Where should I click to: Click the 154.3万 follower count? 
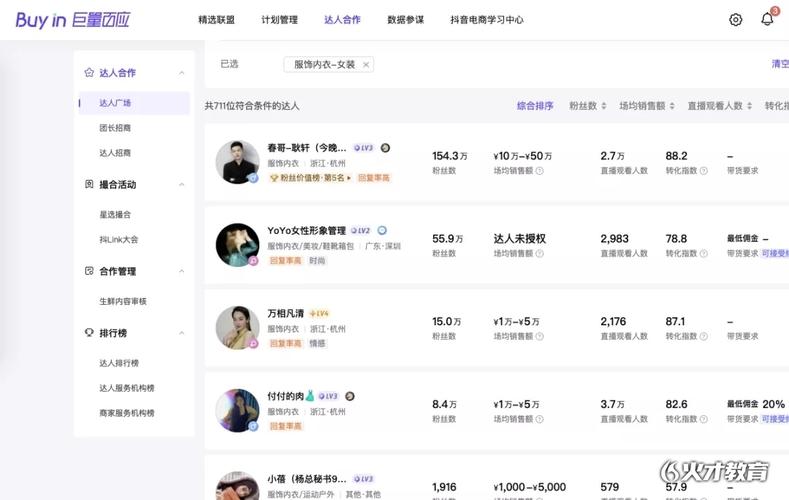[449, 156]
